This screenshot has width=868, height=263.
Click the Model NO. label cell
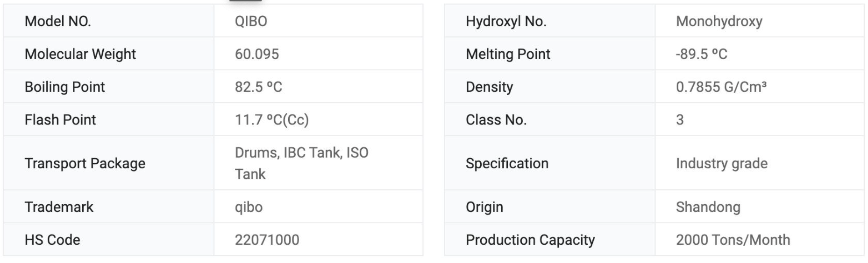(57, 21)
